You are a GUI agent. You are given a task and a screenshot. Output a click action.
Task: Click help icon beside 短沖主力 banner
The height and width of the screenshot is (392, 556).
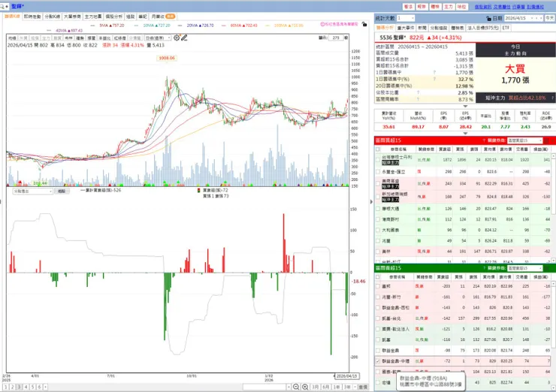pyautogui.click(x=552, y=98)
